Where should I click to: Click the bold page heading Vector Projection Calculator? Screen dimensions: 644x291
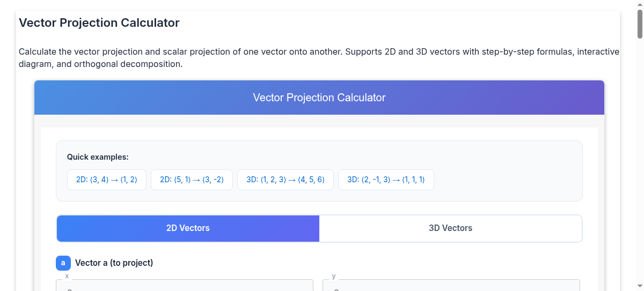coord(99,23)
